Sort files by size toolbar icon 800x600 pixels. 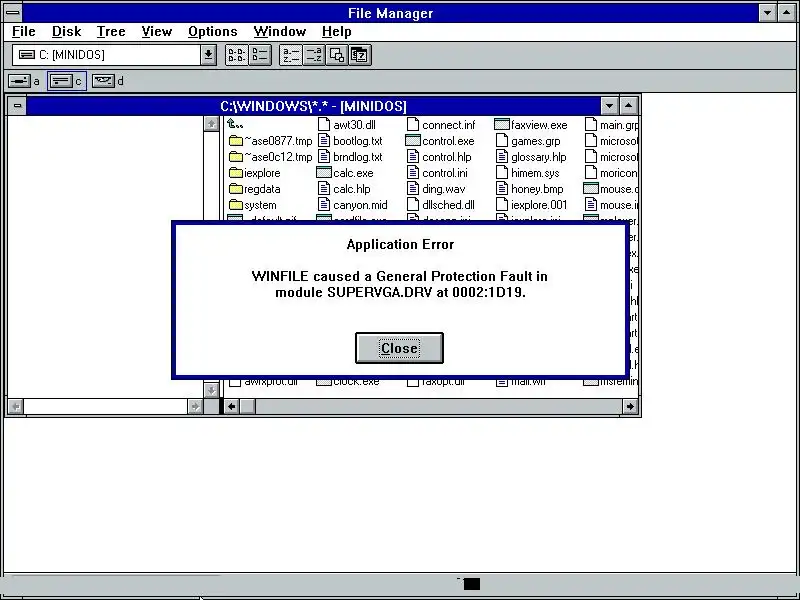click(x=337, y=55)
